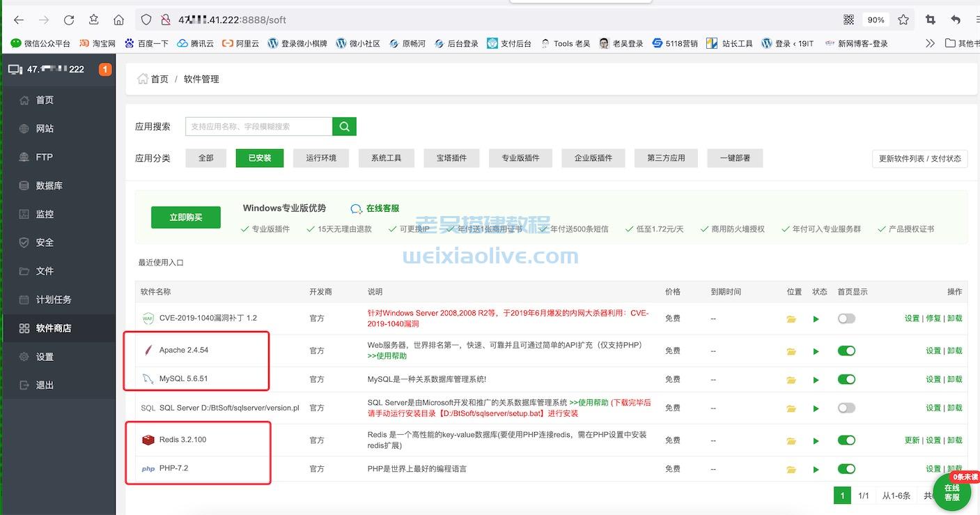980x515 pixels.
Task: Select the 全部 category tab
Action: tap(206, 158)
